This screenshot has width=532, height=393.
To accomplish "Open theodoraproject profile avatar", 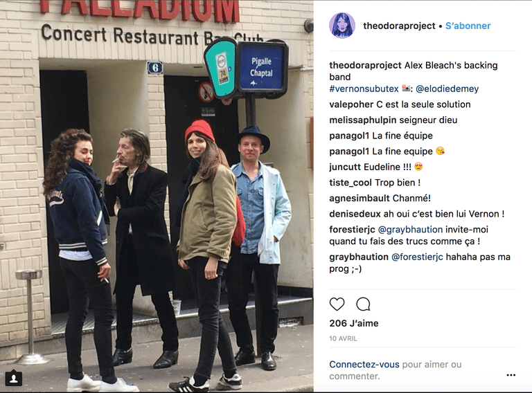I will 342,26.
